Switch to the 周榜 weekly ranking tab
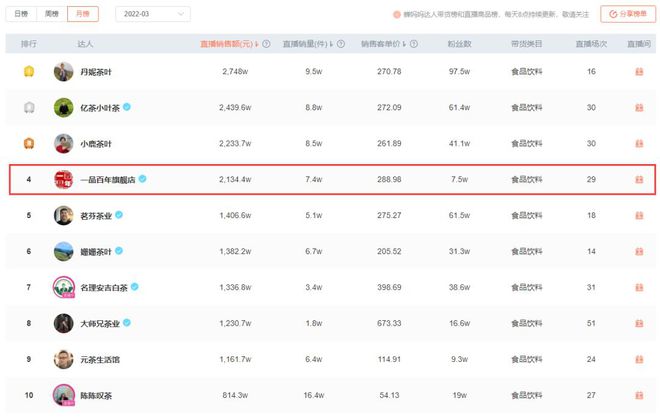 click(x=52, y=14)
